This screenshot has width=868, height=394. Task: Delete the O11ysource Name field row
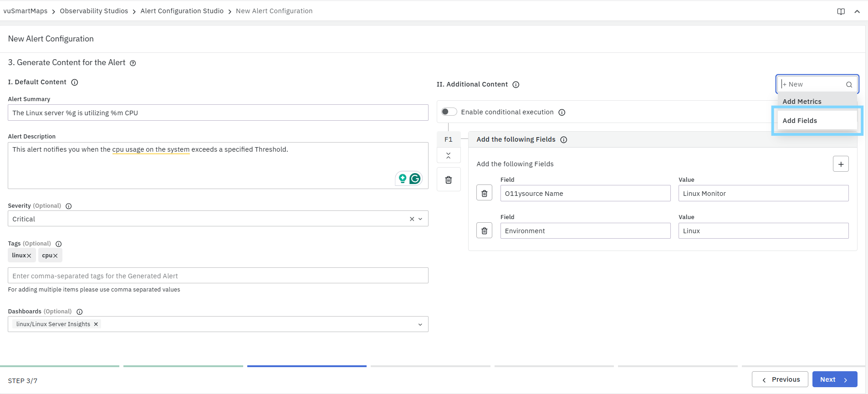click(x=484, y=194)
